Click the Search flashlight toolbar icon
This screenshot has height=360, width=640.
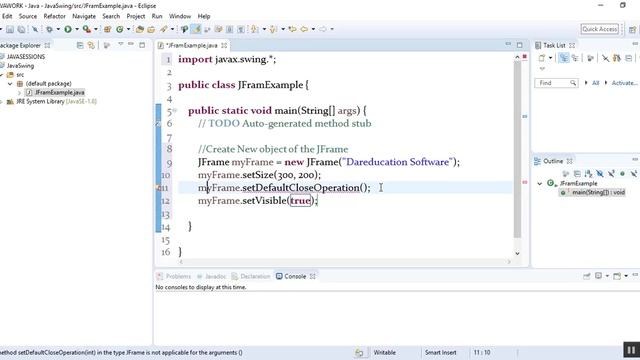(163, 29)
